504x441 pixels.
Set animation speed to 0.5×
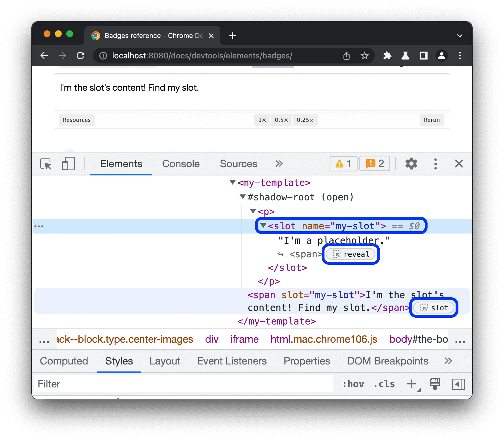pos(281,120)
